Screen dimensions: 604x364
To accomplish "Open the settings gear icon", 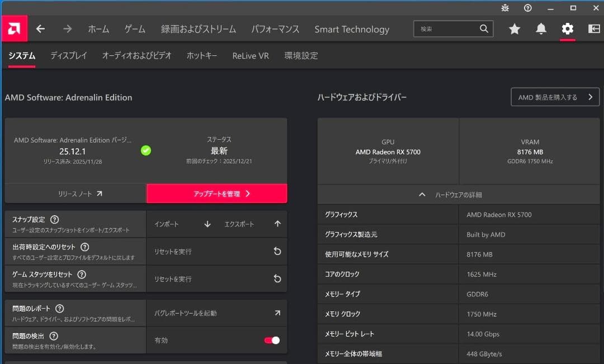I will click(567, 29).
